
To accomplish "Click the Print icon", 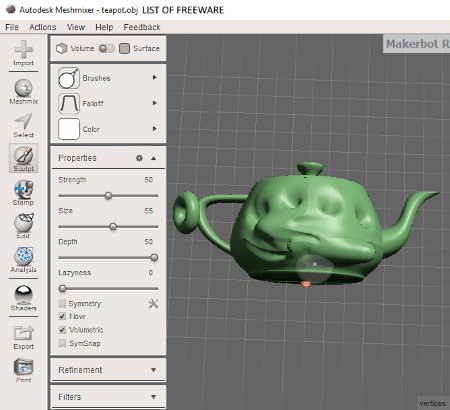I will tap(23, 367).
